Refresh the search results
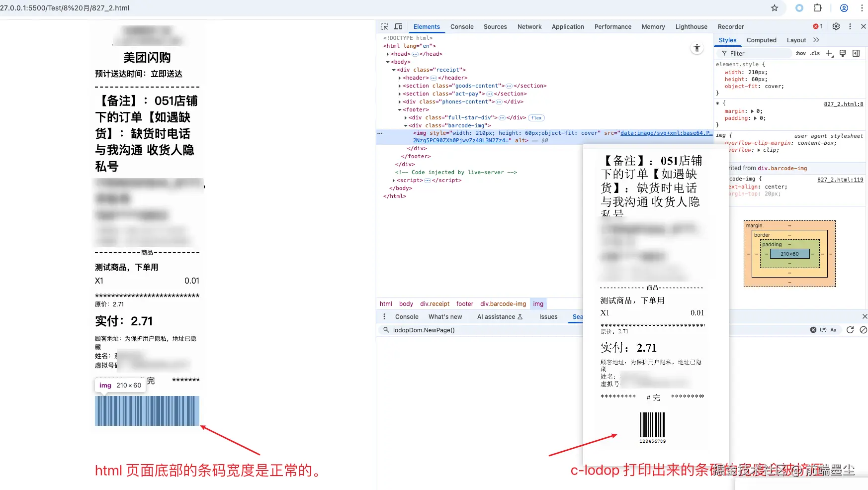Image resolution: width=868 pixels, height=490 pixels. tap(850, 330)
